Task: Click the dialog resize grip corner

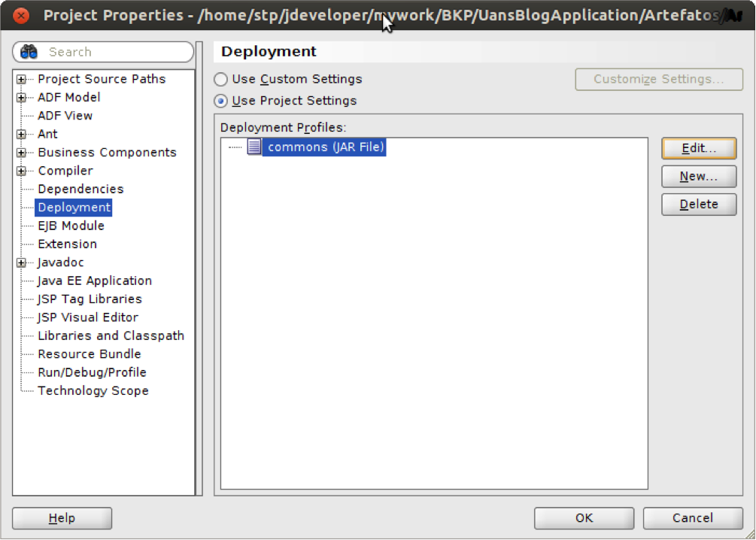Action: coord(750,534)
